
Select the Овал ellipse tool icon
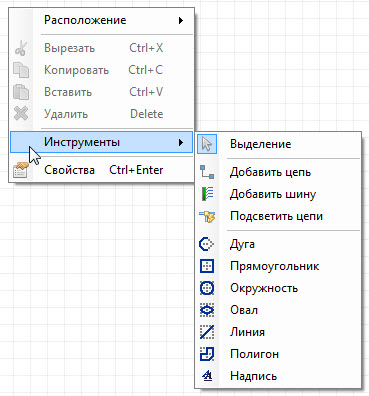(x=207, y=310)
